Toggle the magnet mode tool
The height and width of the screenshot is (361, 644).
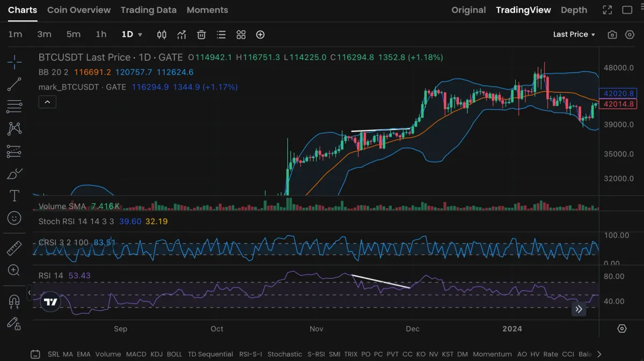pyautogui.click(x=14, y=301)
